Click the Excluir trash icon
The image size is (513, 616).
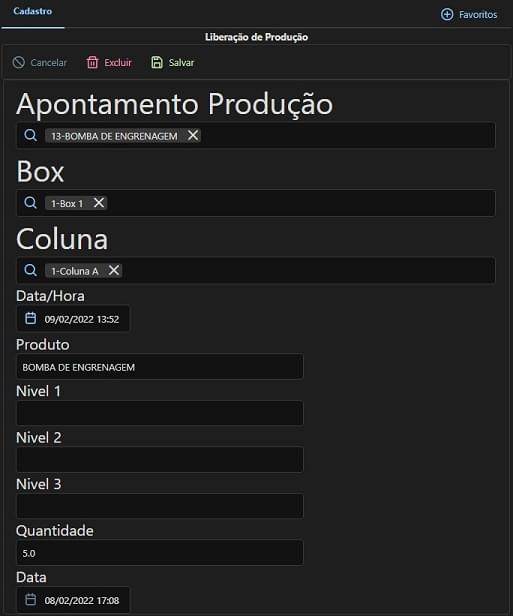[92, 62]
